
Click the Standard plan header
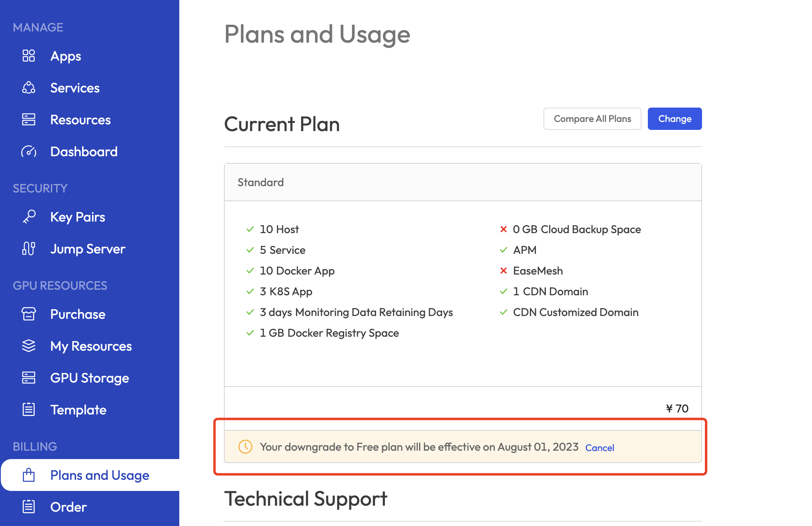tap(261, 182)
